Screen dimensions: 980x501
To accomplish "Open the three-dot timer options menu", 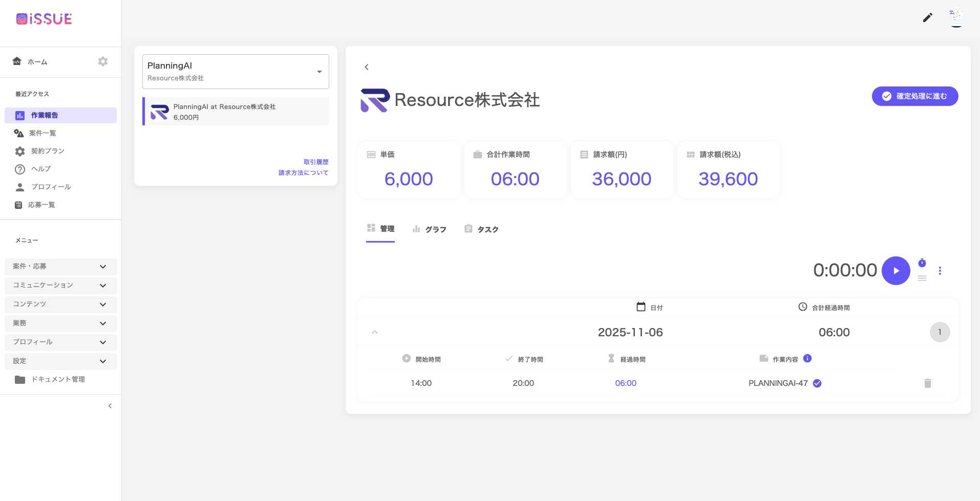I will [x=940, y=271].
